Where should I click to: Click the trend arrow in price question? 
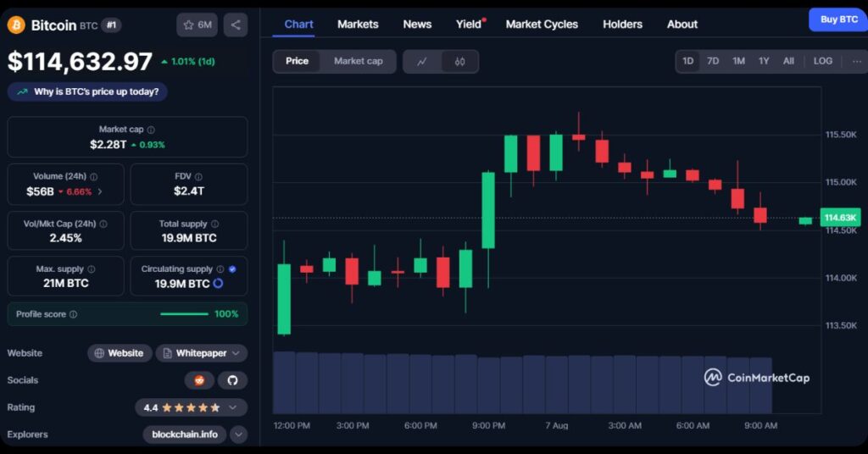22,91
